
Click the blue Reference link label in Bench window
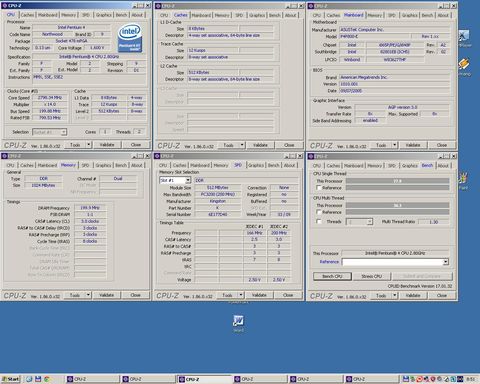tap(329, 262)
